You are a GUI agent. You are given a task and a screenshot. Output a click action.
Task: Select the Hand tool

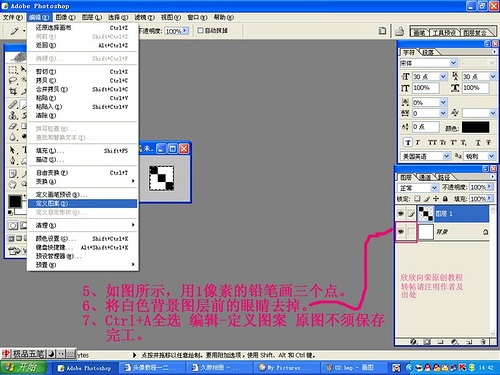pos(13,184)
